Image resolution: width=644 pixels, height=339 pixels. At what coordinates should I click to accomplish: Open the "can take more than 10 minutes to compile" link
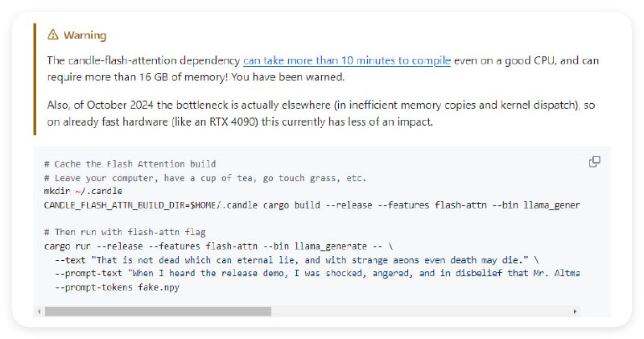click(347, 60)
